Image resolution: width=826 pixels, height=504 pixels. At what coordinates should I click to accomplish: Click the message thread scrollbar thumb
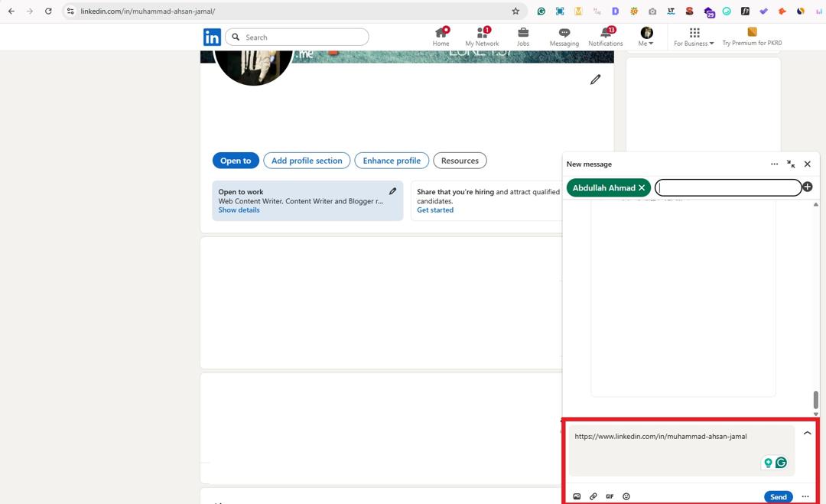pyautogui.click(x=815, y=400)
